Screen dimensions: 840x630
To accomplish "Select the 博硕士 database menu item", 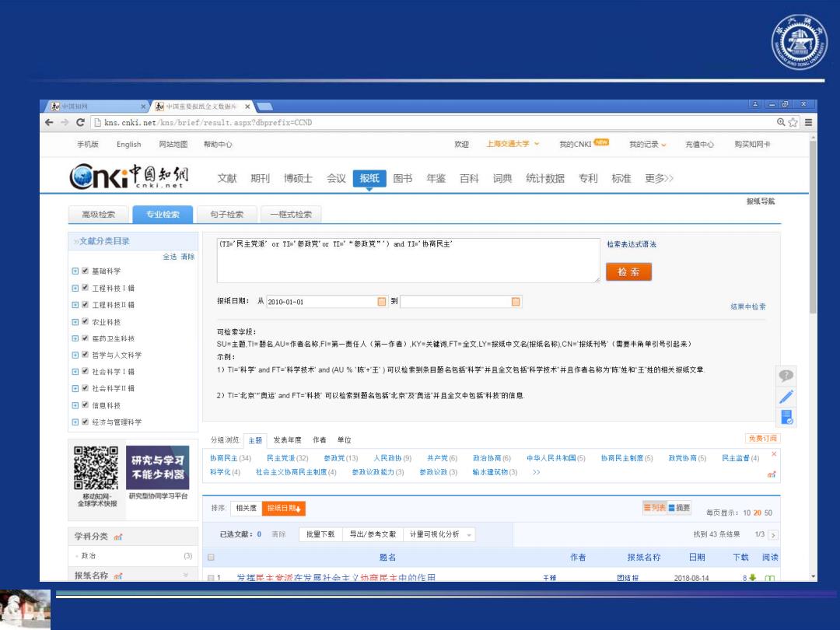I will 298,178.
